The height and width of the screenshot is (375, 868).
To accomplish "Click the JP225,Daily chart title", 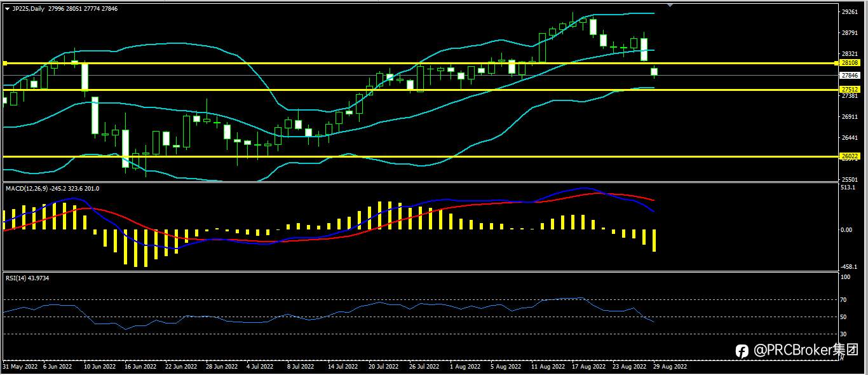I will click(x=29, y=9).
